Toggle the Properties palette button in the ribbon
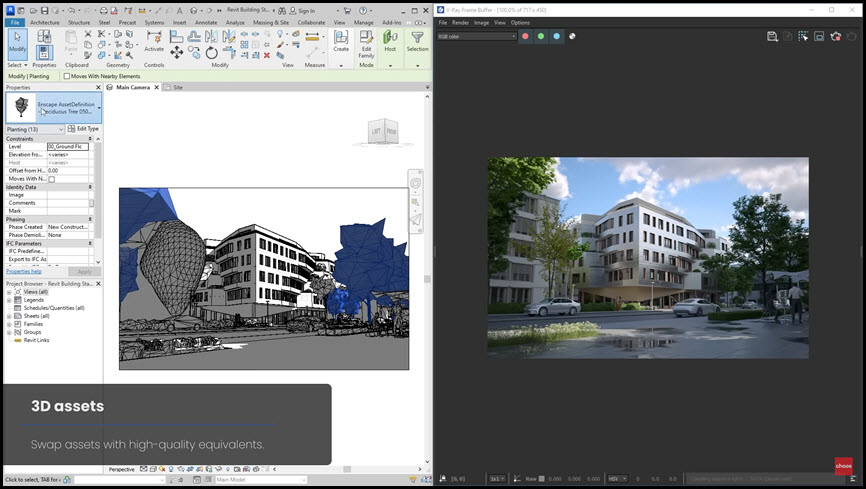This screenshot has height=489, width=866. point(44,52)
